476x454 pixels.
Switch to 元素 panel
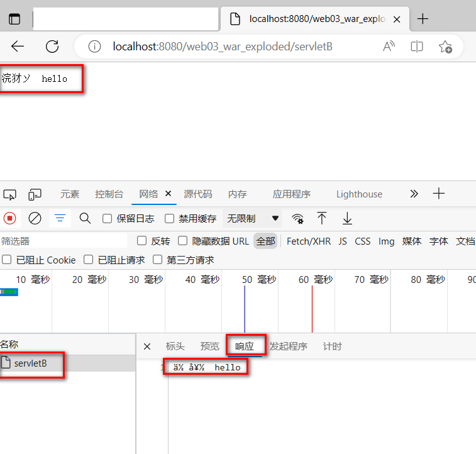[x=70, y=194]
